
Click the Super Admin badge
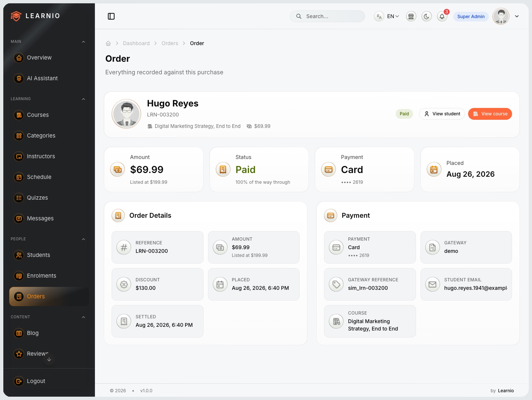coord(471,17)
